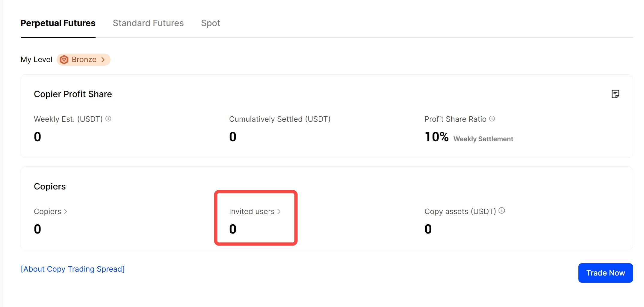Click the Weekly Settlement label
The image size is (644, 307).
click(x=483, y=139)
